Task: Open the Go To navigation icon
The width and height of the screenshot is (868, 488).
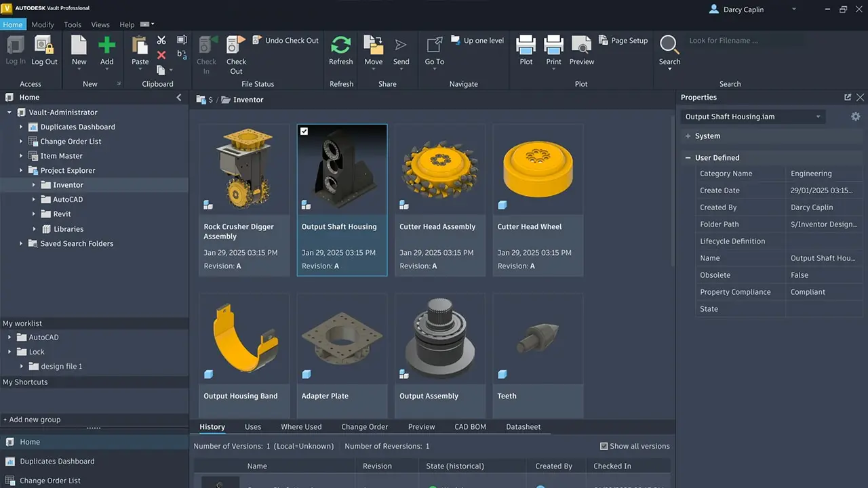Action: coord(434,45)
